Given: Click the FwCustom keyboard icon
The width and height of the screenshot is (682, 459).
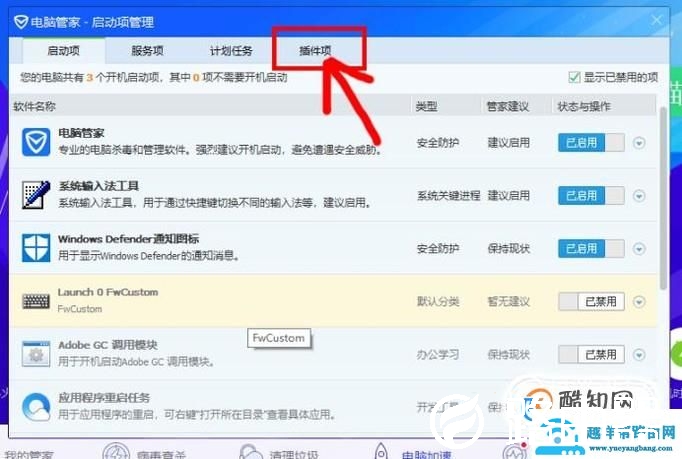Looking at the screenshot, I should tap(36, 301).
